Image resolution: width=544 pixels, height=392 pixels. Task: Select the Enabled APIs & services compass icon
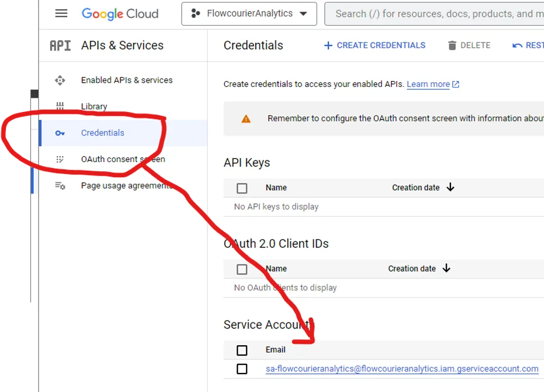point(60,80)
